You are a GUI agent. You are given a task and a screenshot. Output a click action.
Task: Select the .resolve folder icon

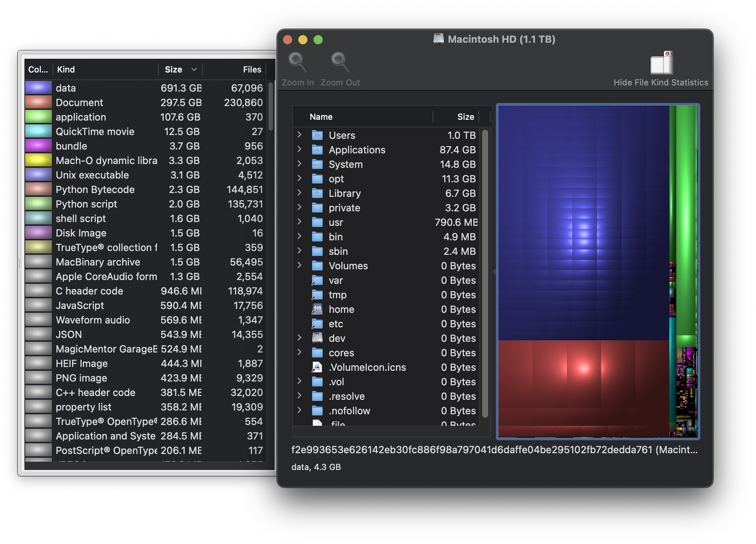coord(317,396)
